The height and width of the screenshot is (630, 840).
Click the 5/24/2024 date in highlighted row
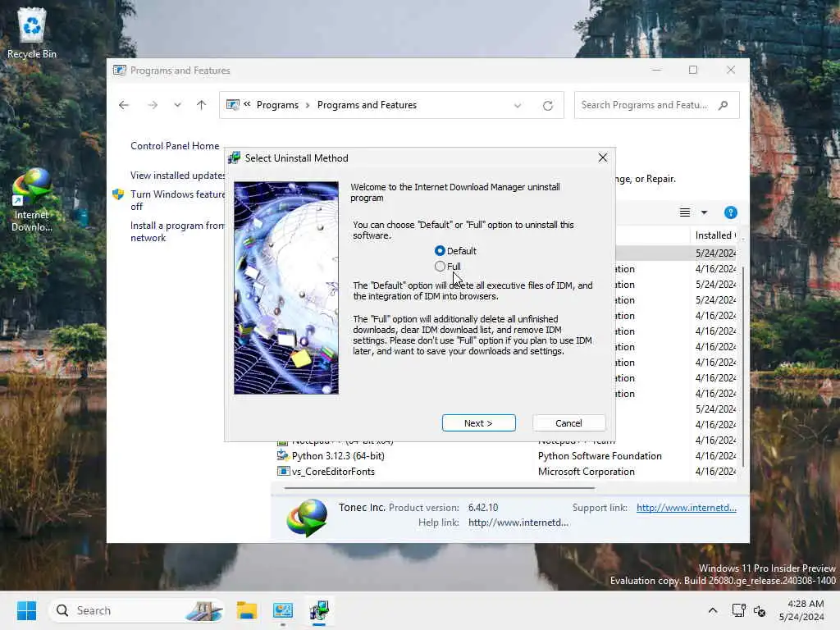coord(715,253)
